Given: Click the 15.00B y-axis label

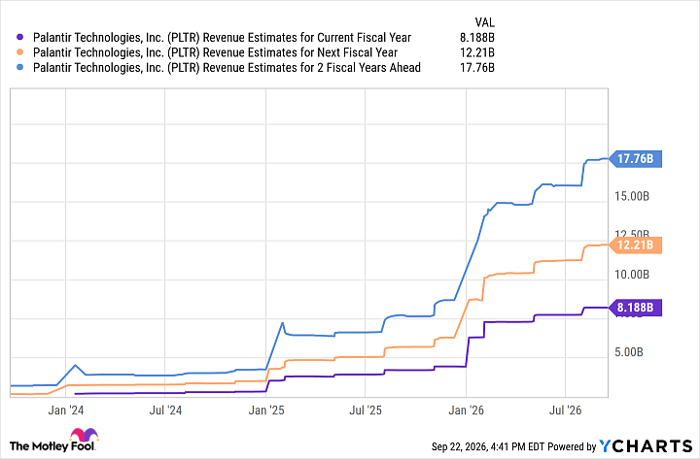Looking at the screenshot, I should 632,196.
